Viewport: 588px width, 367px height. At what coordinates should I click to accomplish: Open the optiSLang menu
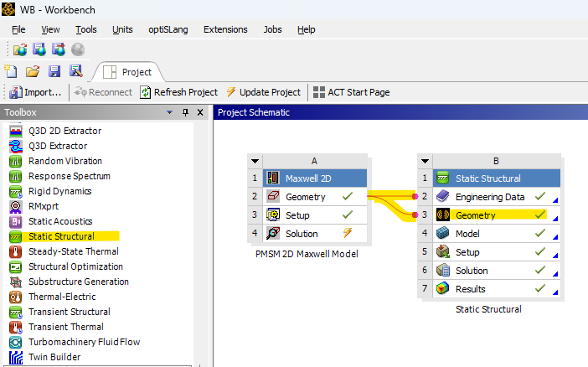click(x=168, y=29)
